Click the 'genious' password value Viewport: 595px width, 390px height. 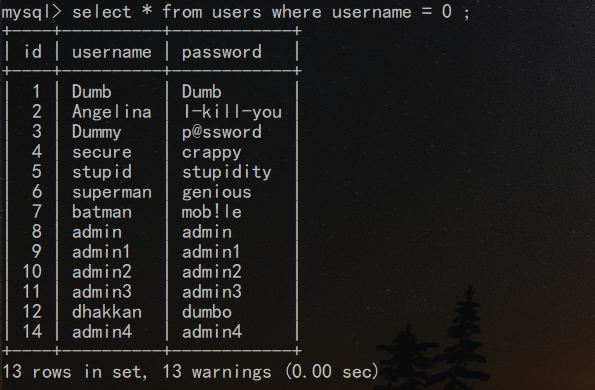216,192
